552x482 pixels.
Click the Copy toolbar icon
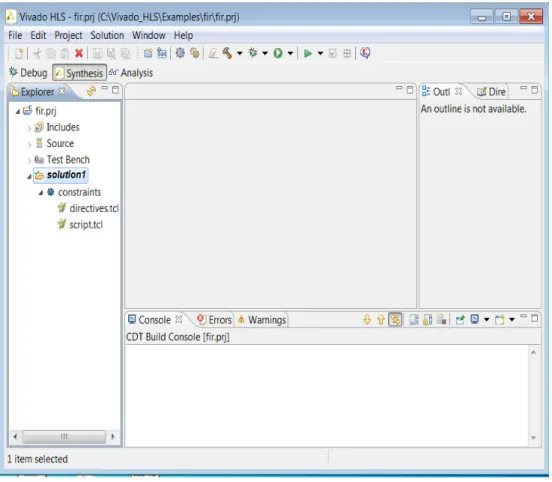click(x=51, y=53)
